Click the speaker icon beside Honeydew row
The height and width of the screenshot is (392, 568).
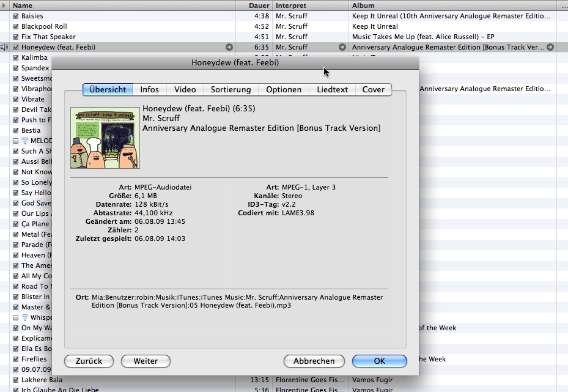[x=4, y=47]
